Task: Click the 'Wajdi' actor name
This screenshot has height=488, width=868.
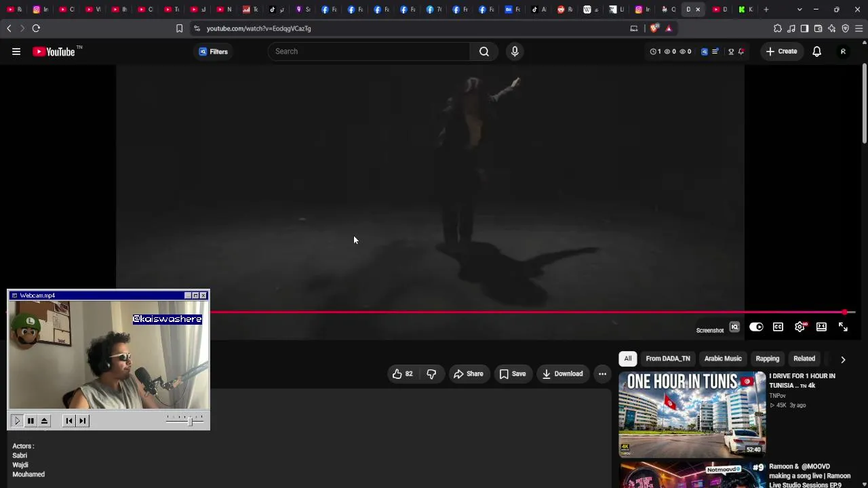Action: [x=20, y=465]
